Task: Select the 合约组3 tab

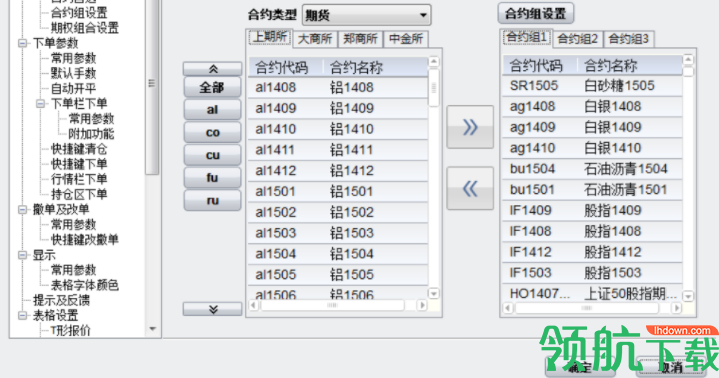Action: pos(629,39)
